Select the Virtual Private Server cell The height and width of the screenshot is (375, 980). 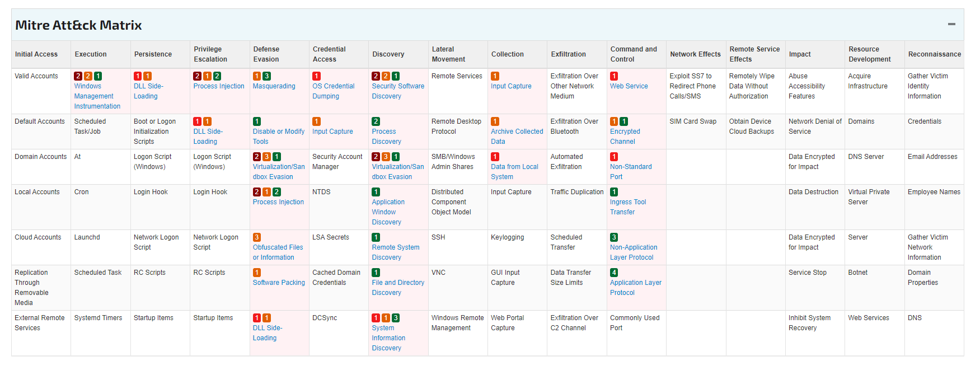pos(875,207)
